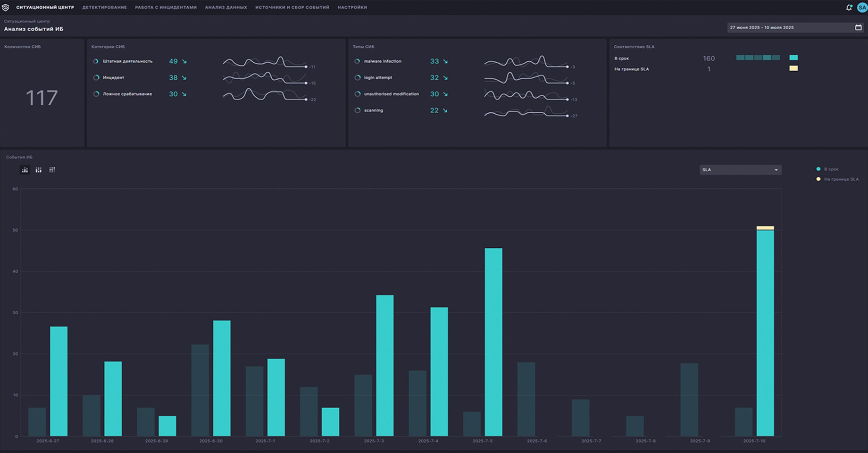868x453 pixels.
Task: Open the notifications bell
Action: (849, 8)
